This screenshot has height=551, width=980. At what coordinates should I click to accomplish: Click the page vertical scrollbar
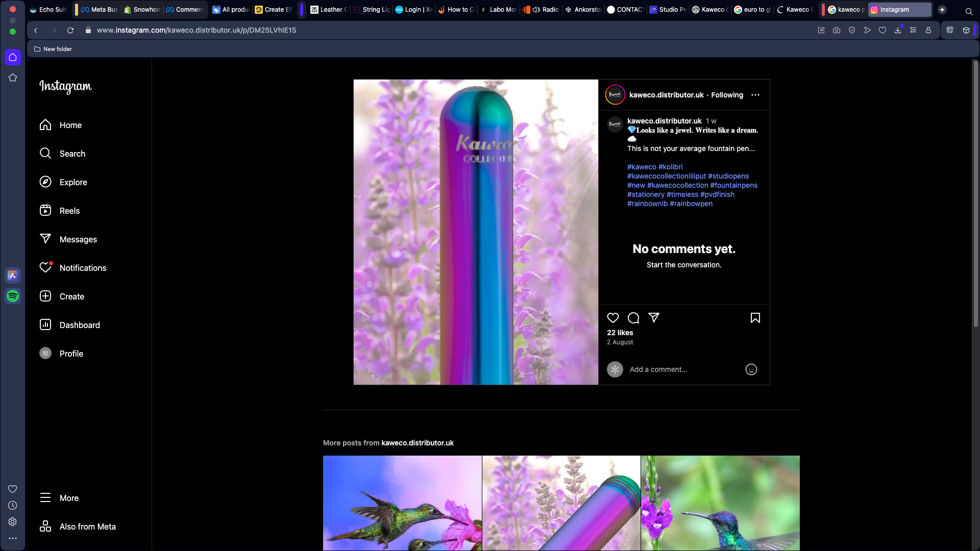[x=975, y=194]
